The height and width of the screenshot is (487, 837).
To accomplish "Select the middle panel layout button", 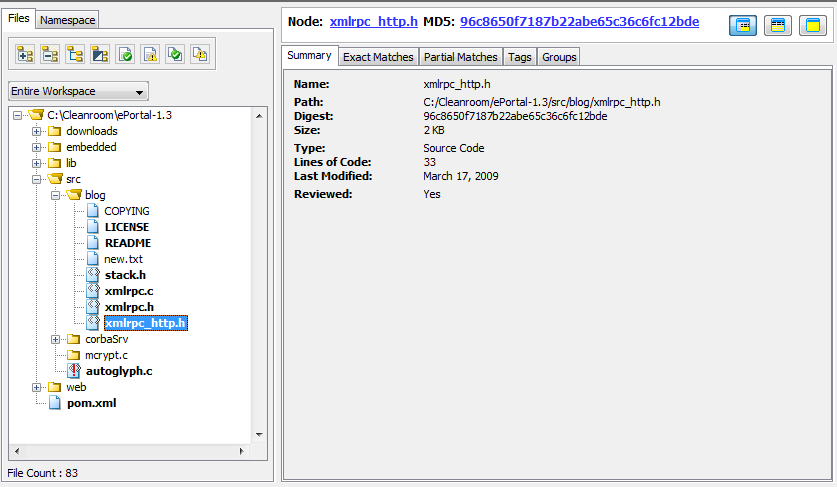I will tap(777, 25).
